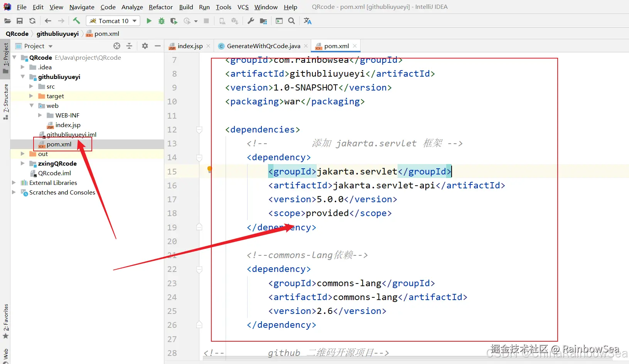Close the pom.xml editor tab
Screen dimensions: 629x364
click(355, 46)
